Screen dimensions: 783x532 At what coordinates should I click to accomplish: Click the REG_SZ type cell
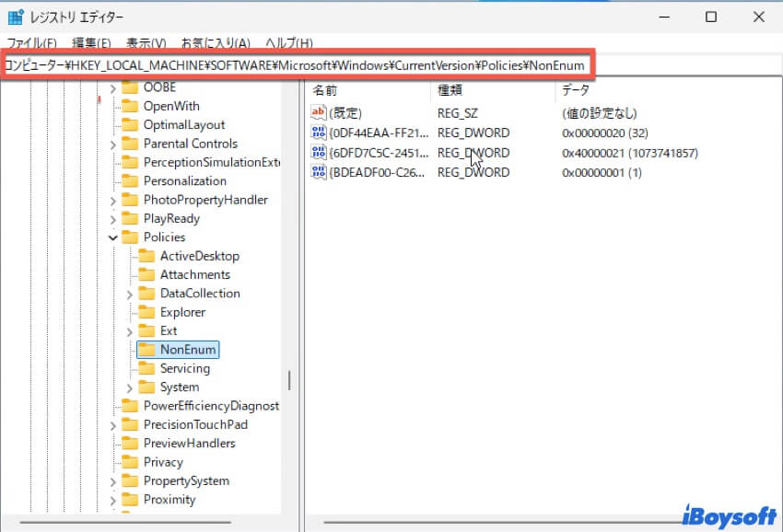point(458,113)
